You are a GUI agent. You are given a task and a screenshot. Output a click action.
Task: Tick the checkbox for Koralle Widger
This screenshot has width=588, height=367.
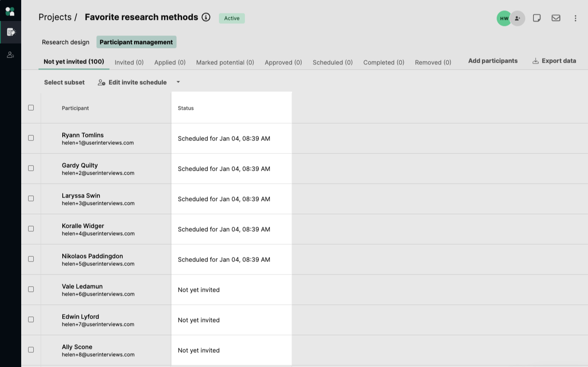point(31,229)
